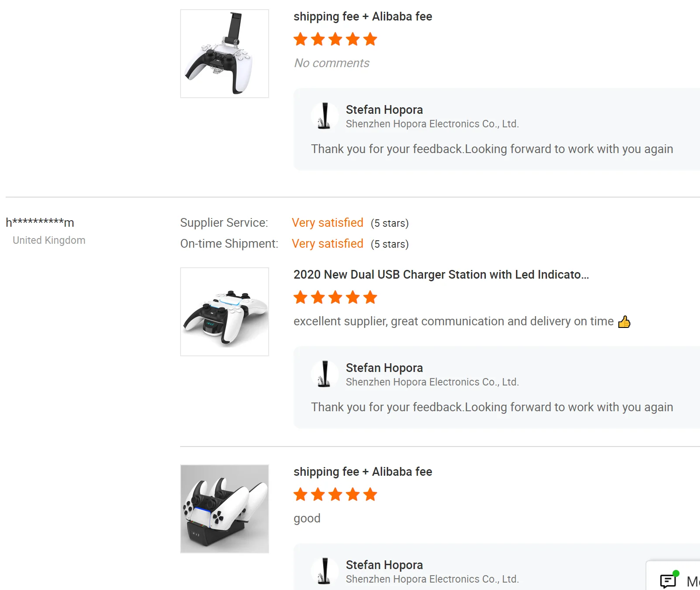Image resolution: width=700 pixels, height=590 pixels.
Task: Open the 'shipping fee + Alibaba fee' title above 'good'
Action: (x=362, y=472)
